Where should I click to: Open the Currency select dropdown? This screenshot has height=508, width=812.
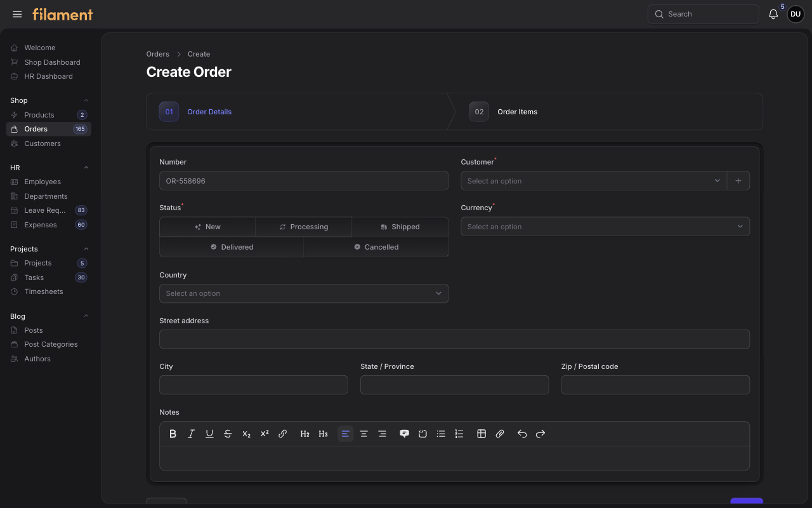click(605, 227)
